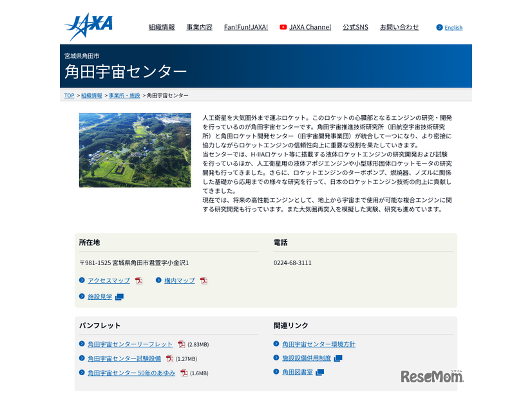Open お問い合わせ menu item
The width and height of the screenshot is (532, 399).
399,27
